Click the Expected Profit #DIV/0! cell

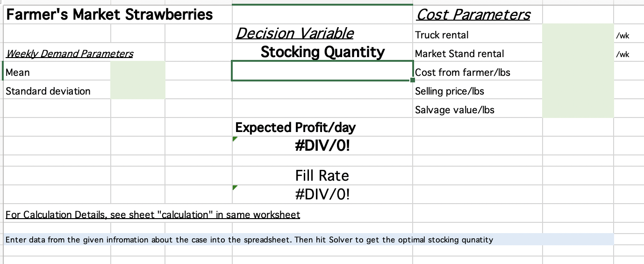(x=322, y=146)
